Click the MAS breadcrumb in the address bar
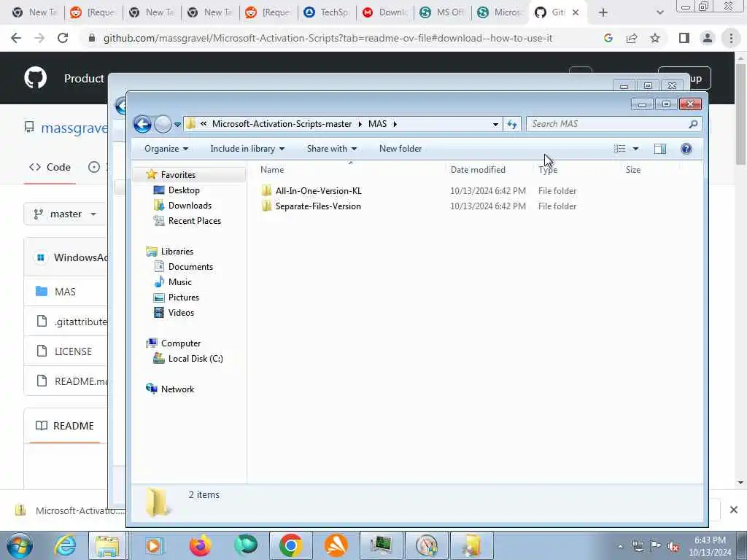Screen dimensions: 747x560 point(377,124)
